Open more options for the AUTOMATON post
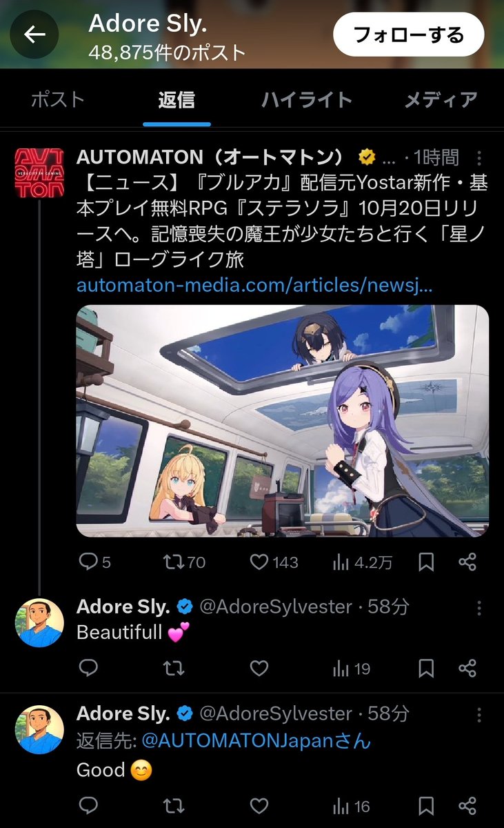This screenshot has width=504, height=828. click(x=480, y=157)
